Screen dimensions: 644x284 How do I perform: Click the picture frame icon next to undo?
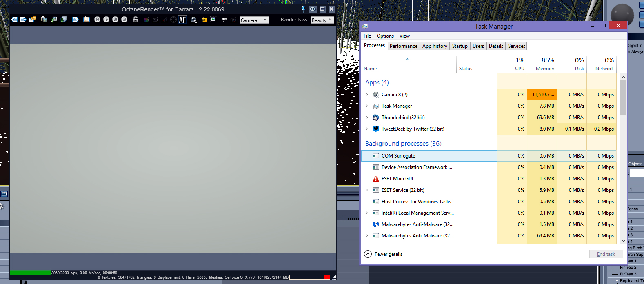coord(213,19)
